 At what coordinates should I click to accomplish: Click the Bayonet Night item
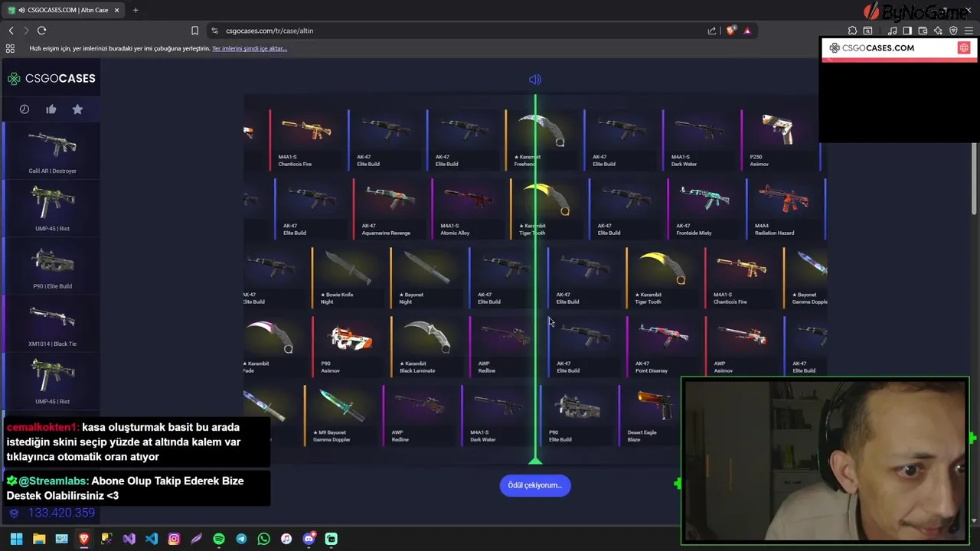[429, 278]
